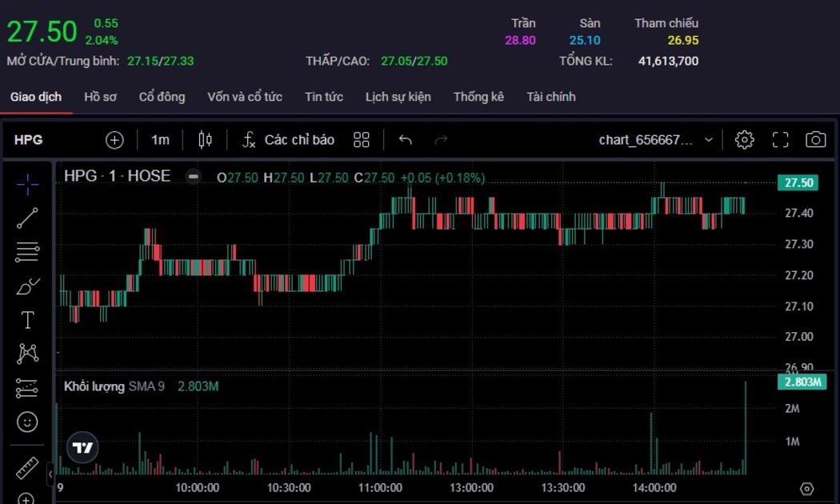Switch to the Tin tức tab
This screenshot has width=840, height=504.
point(323,97)
